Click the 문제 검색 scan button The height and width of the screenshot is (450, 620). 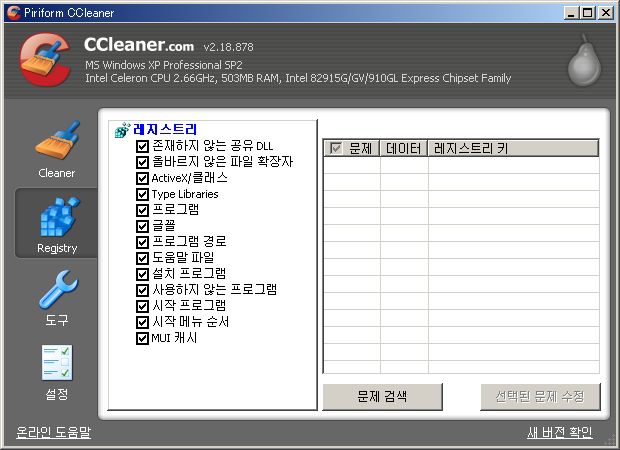click(x=382, y=396)
